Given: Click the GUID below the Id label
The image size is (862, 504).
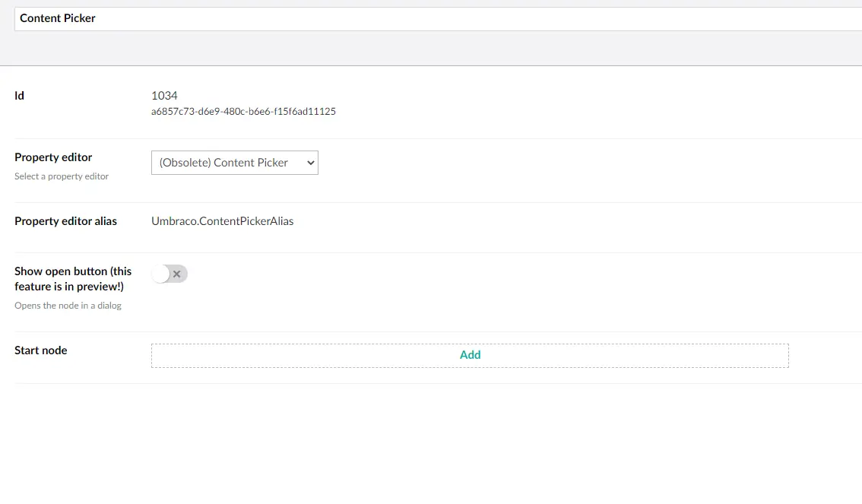Looking at the screenshot, I should click(x=243, y=111).
